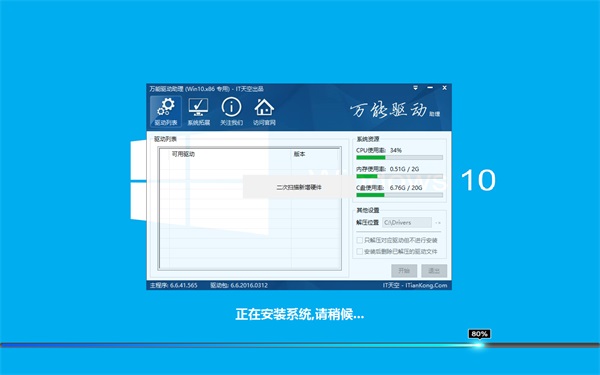This screenshot has height=375, width=600.
Task: Click 驱动包: 6.6.2016.0312 version text
Action: coord(239,285)
